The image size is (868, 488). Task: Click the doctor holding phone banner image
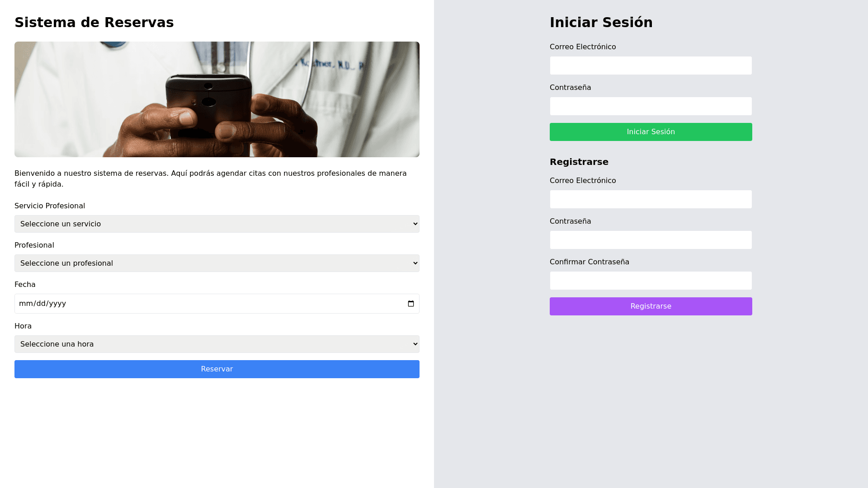click(x=217, y=99)
